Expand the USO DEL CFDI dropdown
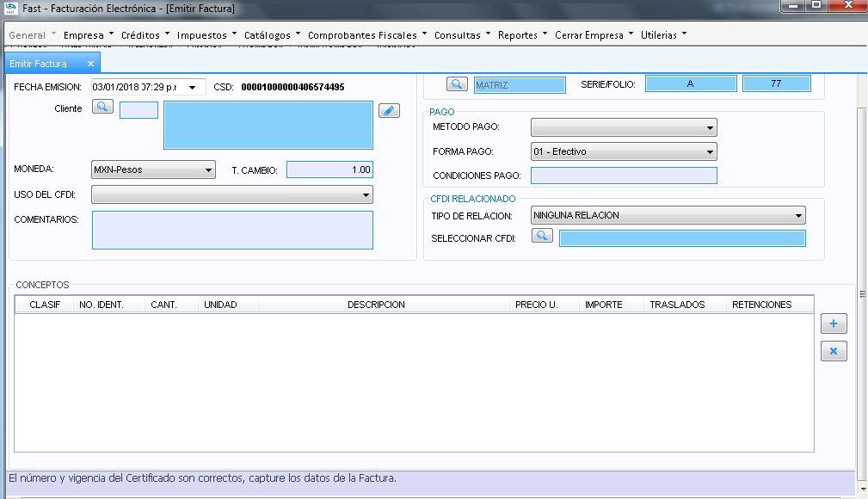Image resolution: width=868 pixels, height=499 pixels. 366,195
